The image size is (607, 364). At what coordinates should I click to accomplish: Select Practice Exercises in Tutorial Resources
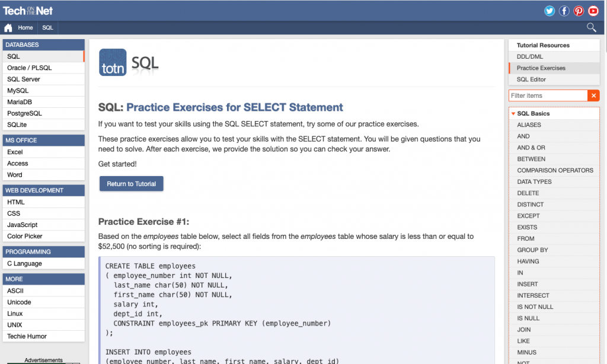point(541,68)
